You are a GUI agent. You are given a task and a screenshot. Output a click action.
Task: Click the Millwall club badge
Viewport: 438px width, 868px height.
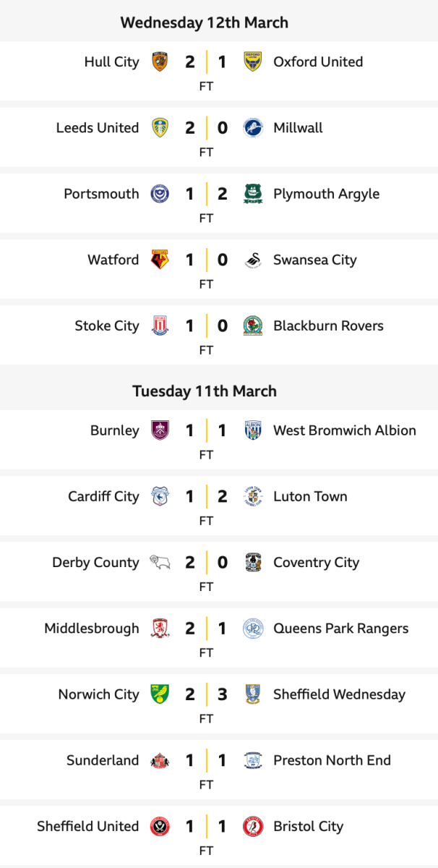tap(252, 128)
